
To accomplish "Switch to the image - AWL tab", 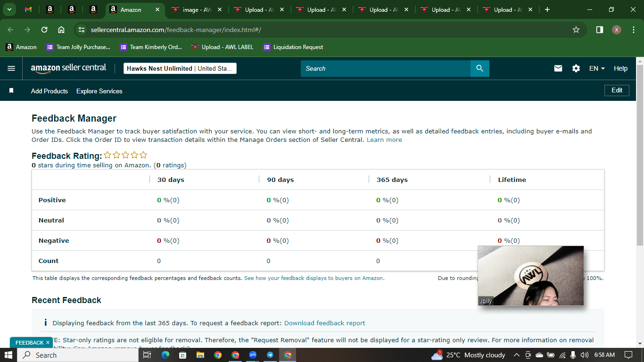I will coord(196,9).
